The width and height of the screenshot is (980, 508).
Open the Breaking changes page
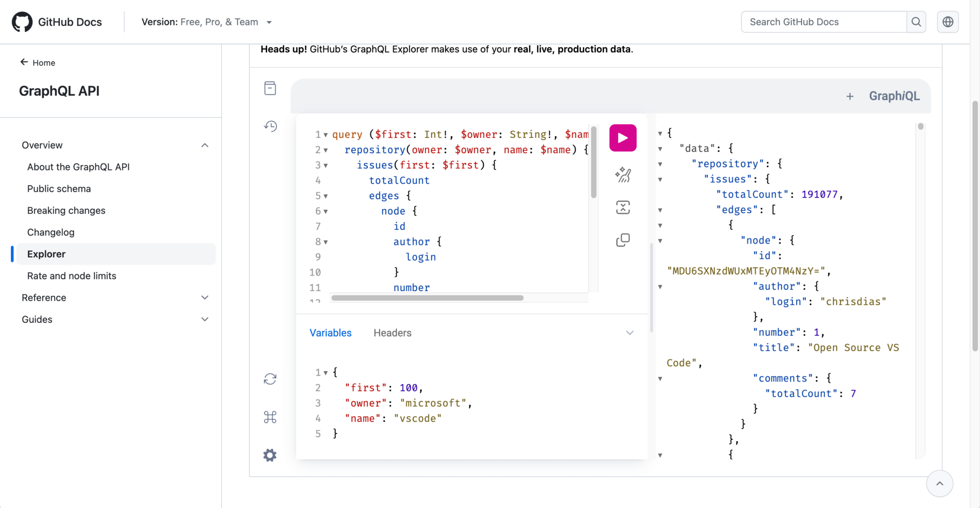coord(66,211)
